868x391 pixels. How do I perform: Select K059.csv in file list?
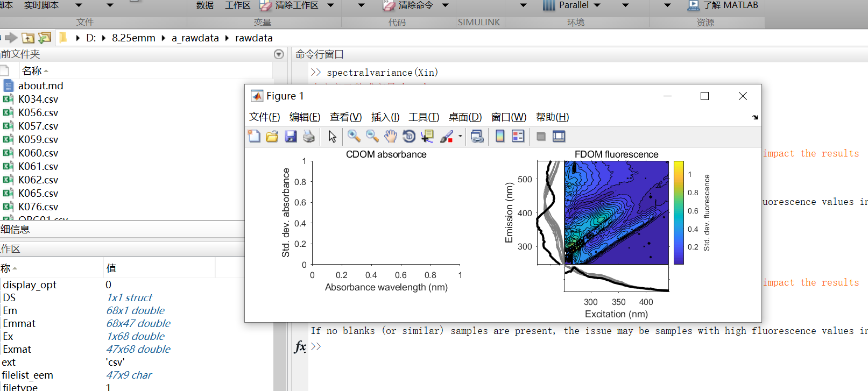tap(38, 139)
